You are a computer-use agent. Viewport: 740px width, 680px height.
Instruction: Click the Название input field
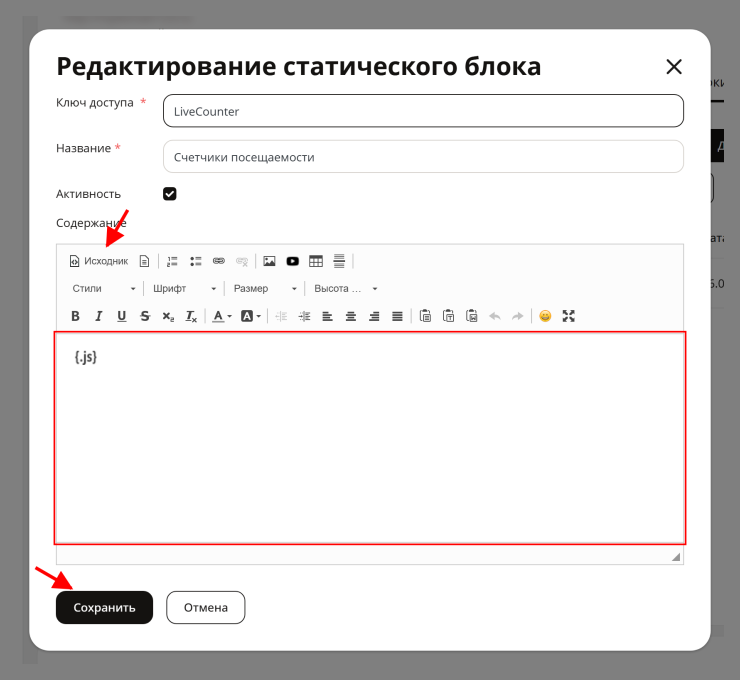(423, 157)
